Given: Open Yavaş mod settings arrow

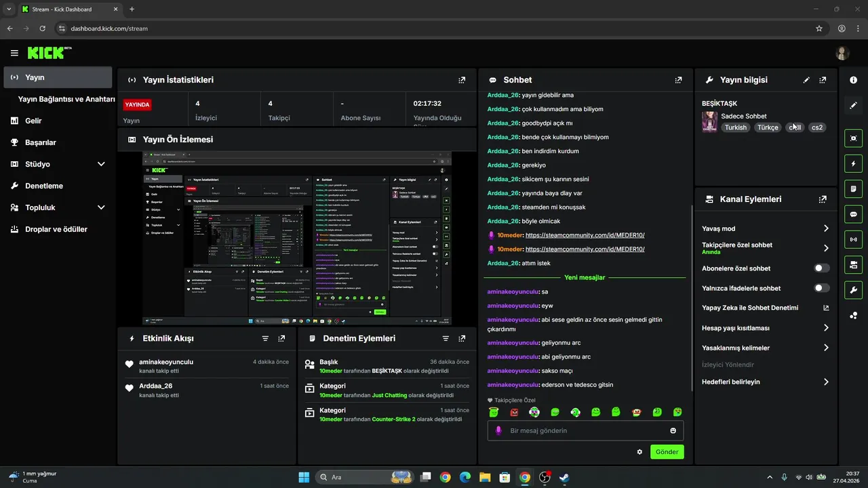Looking at the screenshot, I should pos(826,228).
